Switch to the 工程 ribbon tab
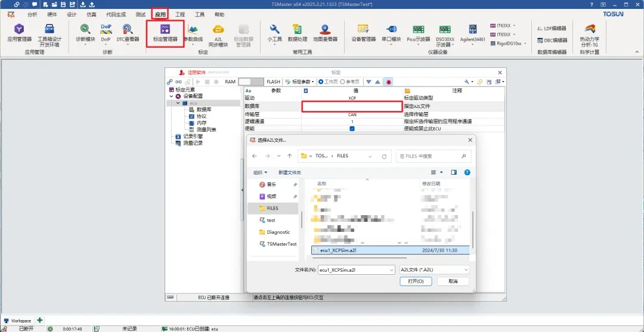 [180, 14]
